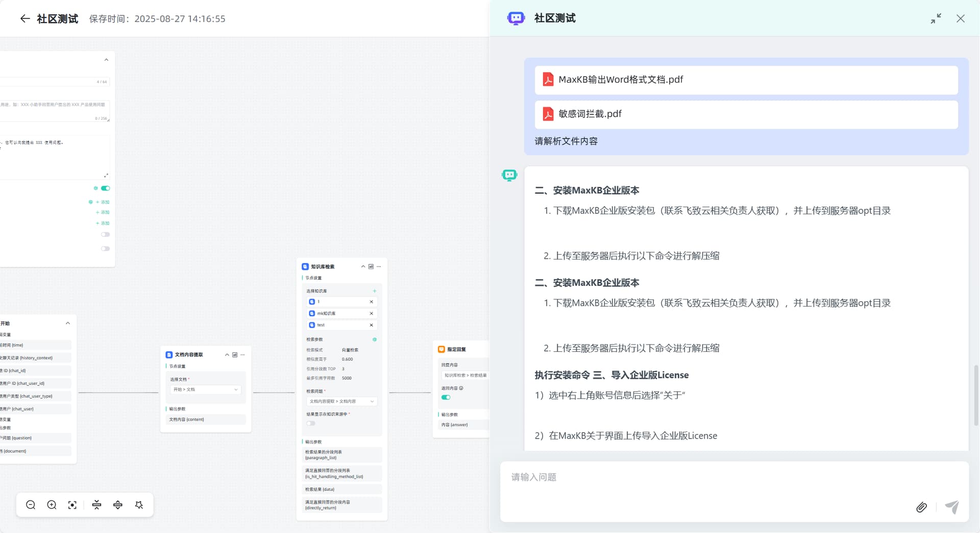Remove the mk知识库 knowledge base
This screenshot has width=980, height=533.
click(x=371, y=313)
